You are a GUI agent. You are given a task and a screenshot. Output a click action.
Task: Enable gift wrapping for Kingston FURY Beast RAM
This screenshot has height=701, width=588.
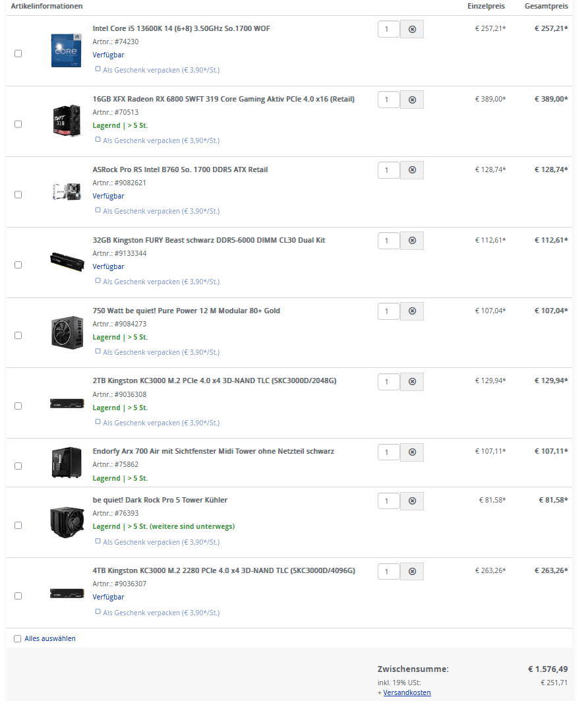point(98,281)
